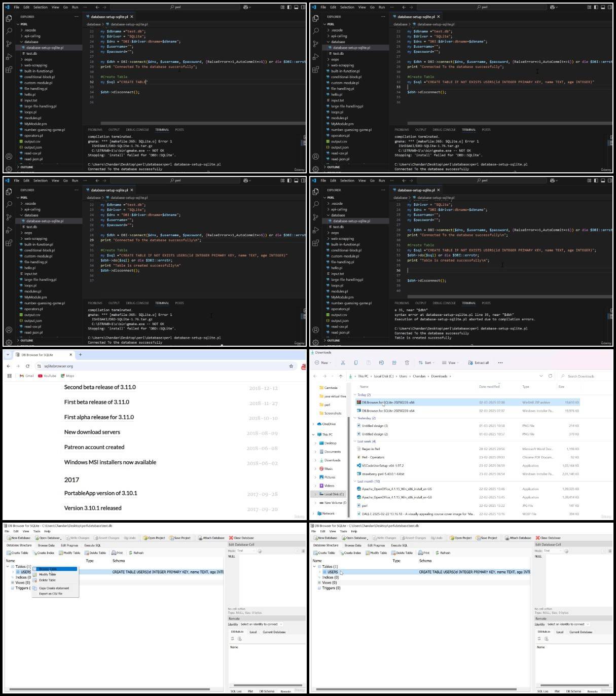
Task: Click Close Database in DB Browser without context menu
Action: (549, 538)
